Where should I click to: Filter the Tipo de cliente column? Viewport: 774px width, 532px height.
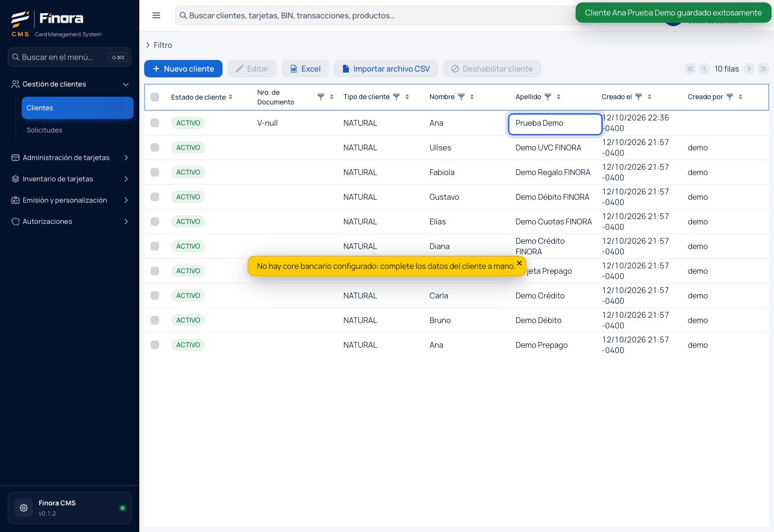[x=396, y=97]
